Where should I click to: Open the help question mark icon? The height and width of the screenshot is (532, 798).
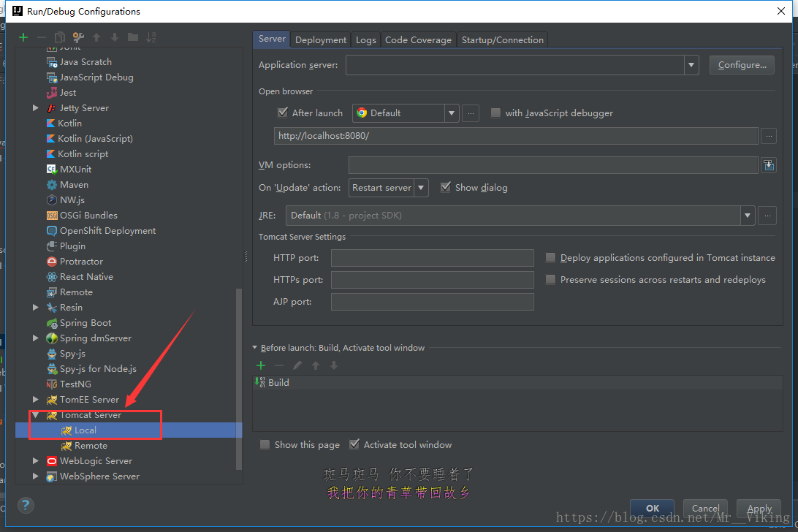[x=26, y=505]
